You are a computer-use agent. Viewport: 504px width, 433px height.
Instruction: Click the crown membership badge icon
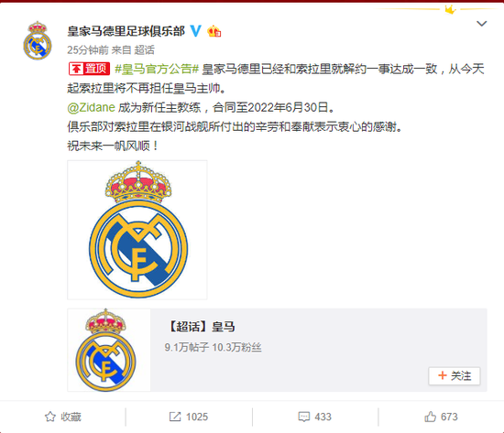pyautogui.click(x=214, y=31)
